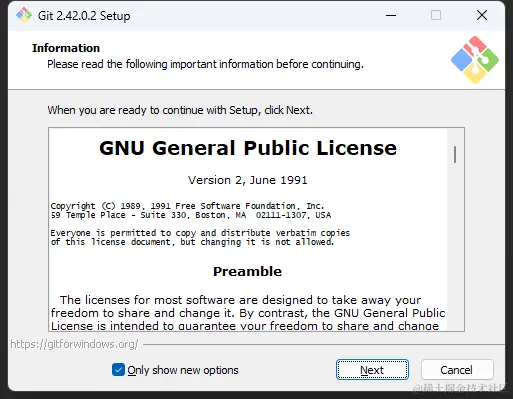Click the Git logo in the title bar
The image size is (513, 399).
[24, 15]
